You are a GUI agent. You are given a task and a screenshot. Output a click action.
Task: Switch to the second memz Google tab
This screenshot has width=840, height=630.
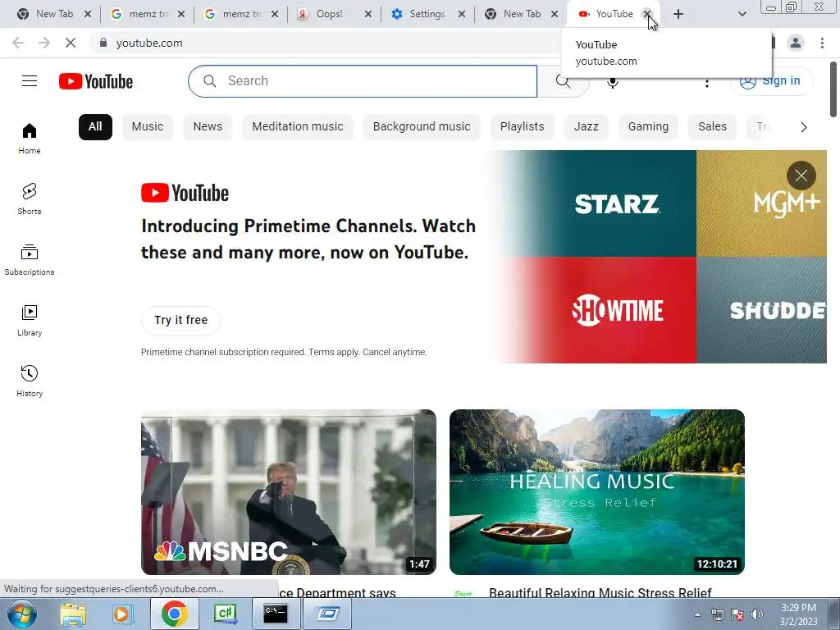tap(240, 15)
